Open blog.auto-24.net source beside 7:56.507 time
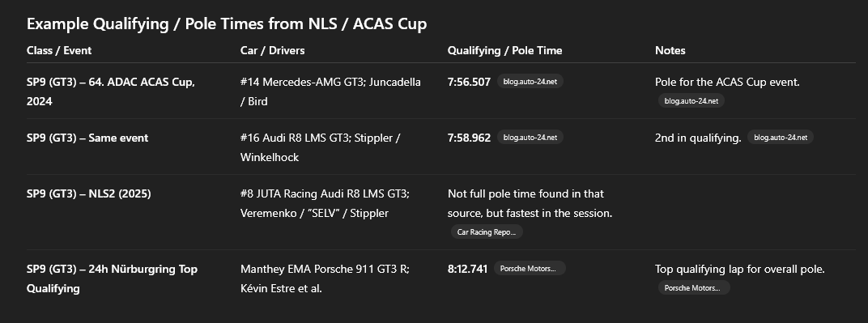Image resolution: width=868 pixels, height=323 pixels. pos(530,81)
